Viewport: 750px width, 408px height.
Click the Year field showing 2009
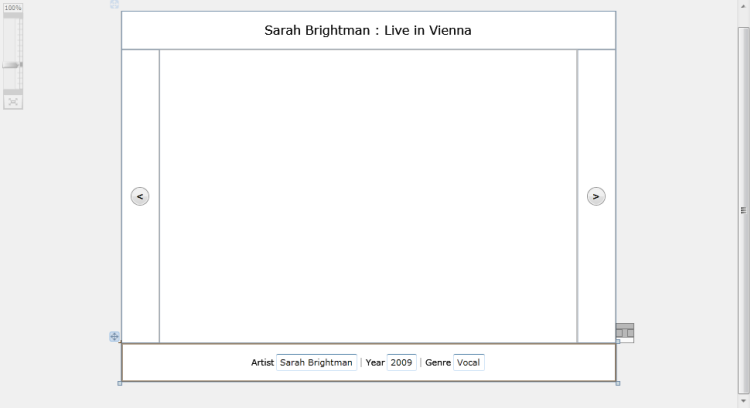tap(401, 363)
